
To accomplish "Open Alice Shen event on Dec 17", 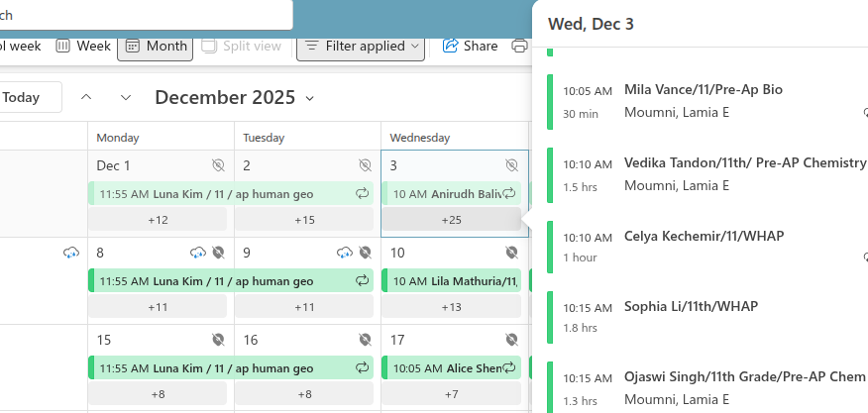I will pyautogui.click(x=446, y=368).
